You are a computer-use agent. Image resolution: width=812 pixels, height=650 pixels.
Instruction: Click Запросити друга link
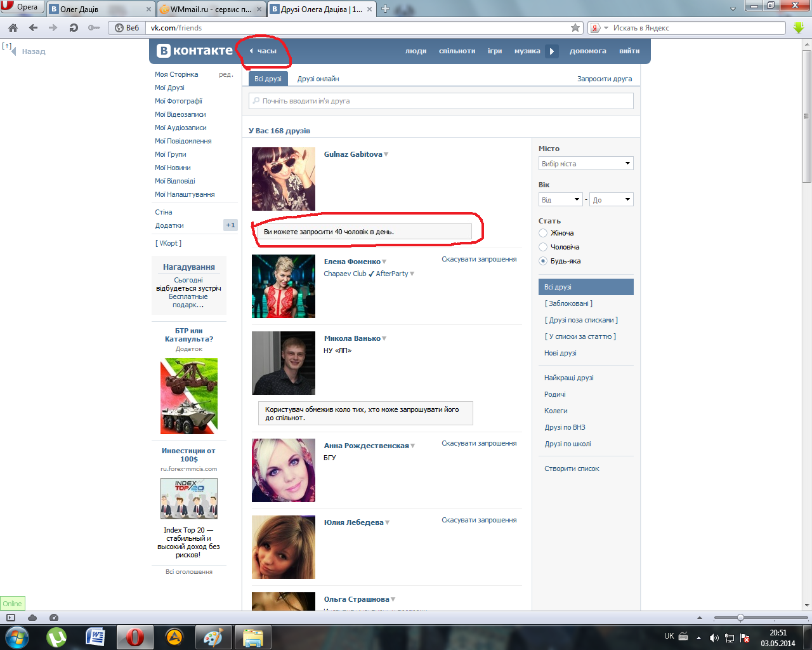pyautogui.click(x=605, y=79)
